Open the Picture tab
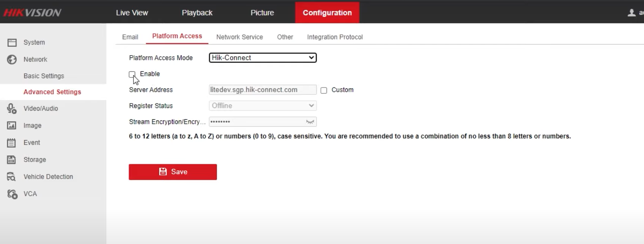The width and height of the screenshot is (644, 244). 262,12
